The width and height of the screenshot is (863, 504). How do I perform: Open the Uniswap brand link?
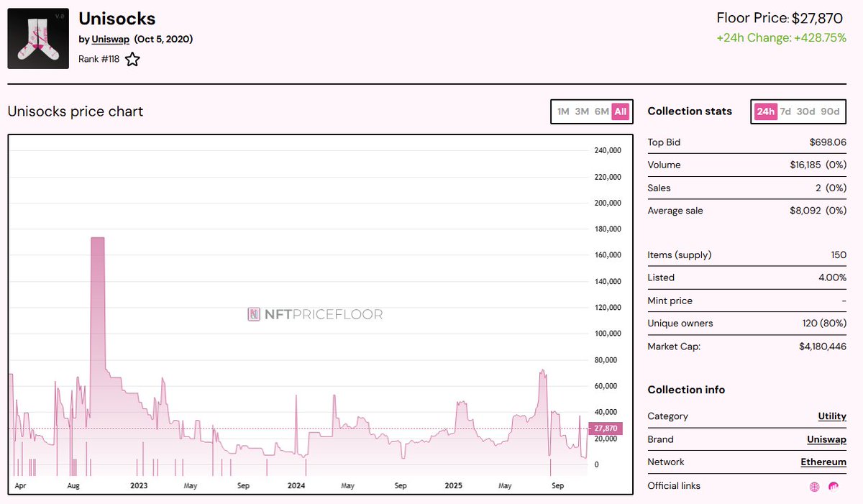tap(826, 439)
